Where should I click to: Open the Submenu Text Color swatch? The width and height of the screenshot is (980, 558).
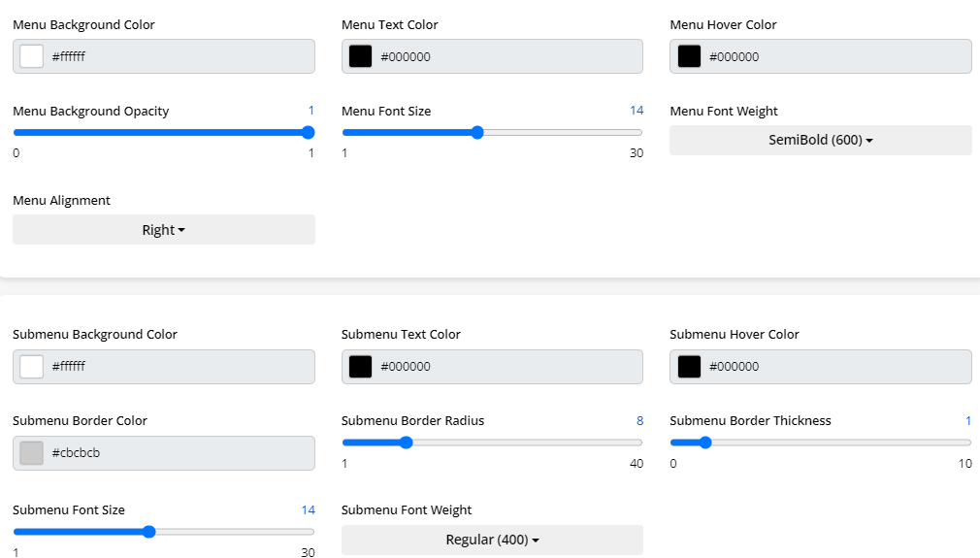pyautogui.click(x=360, y=366)
